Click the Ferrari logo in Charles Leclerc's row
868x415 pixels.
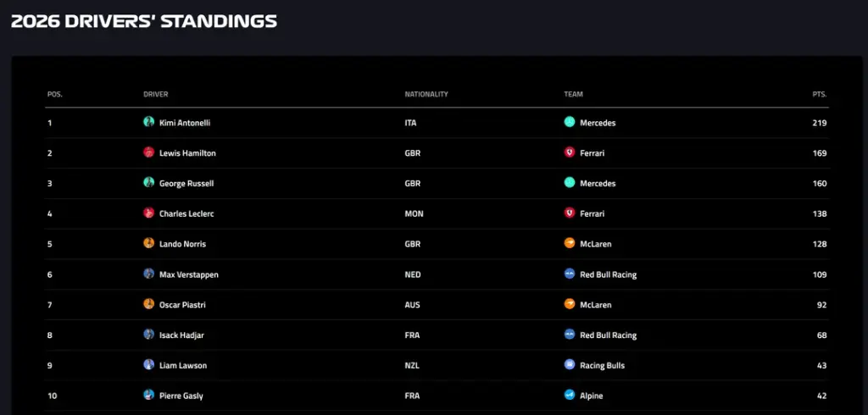(x=570, y=213)
